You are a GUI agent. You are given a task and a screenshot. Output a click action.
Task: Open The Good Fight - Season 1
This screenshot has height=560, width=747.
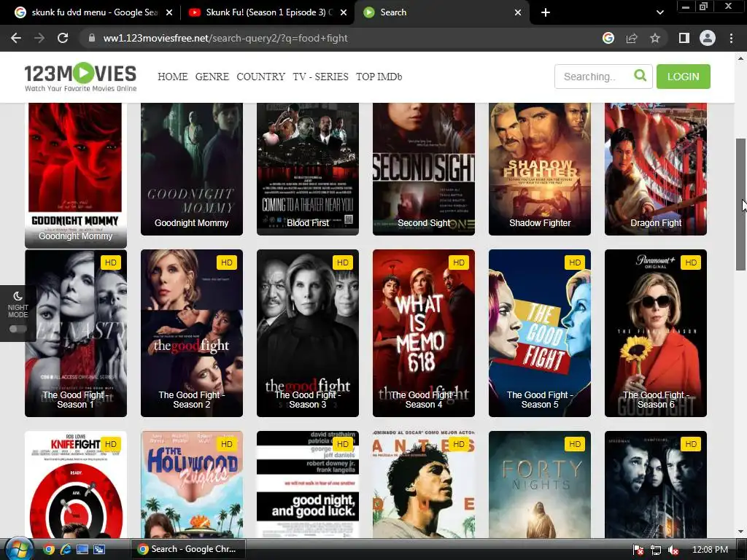pos(76,332)
